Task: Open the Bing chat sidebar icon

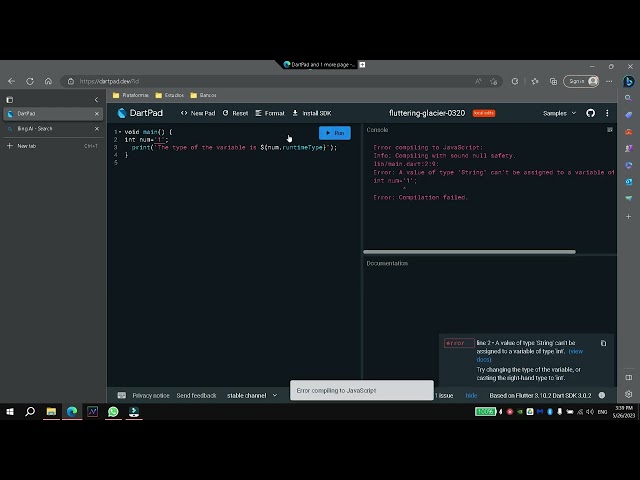Action: [629, 81]
